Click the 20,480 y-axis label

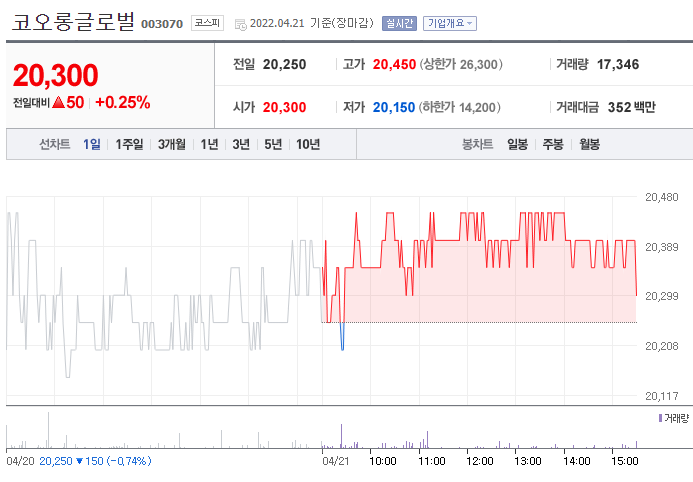[662, 197]
